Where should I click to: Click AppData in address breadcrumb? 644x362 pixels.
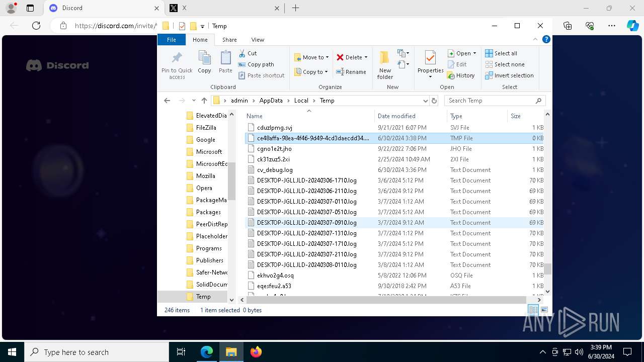271,101
